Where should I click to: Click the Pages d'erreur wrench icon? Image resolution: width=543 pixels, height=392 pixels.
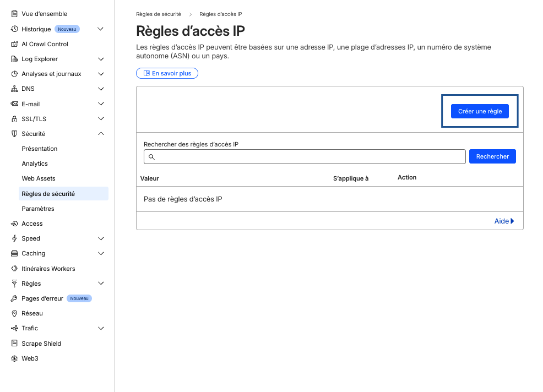pos(14,298)
